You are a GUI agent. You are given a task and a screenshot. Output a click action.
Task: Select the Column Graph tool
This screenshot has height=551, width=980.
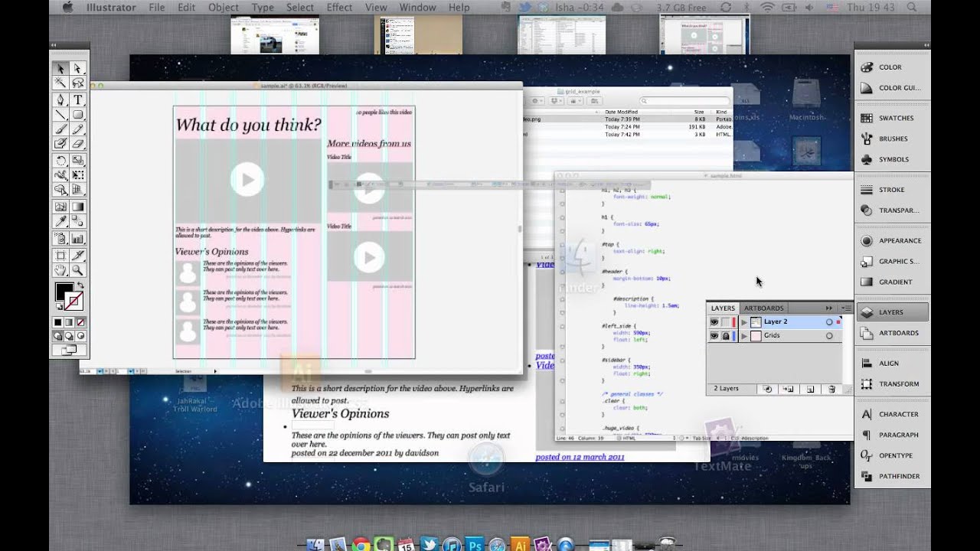(x=79, y=240)
